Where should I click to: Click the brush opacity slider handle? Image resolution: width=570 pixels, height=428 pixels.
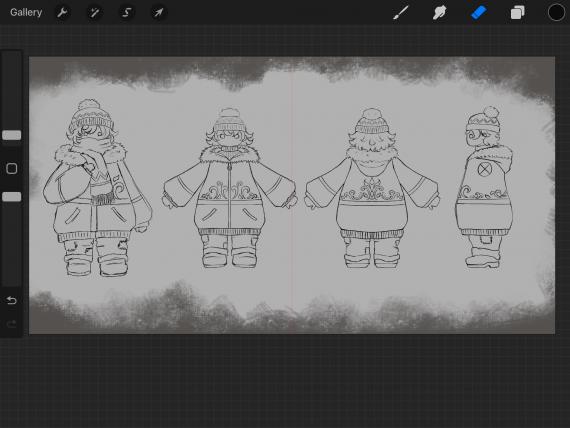point(12,197)
